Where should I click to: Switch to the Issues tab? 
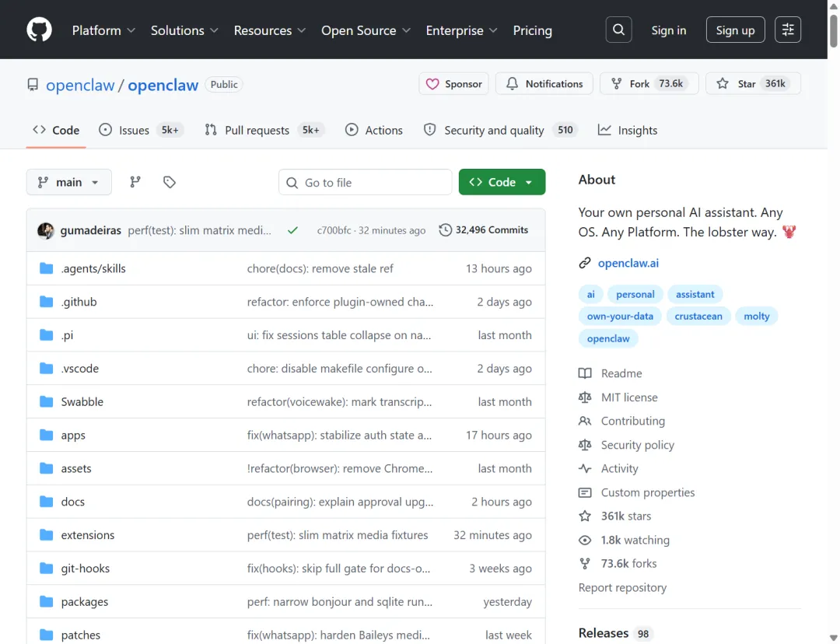coord(141,130)
